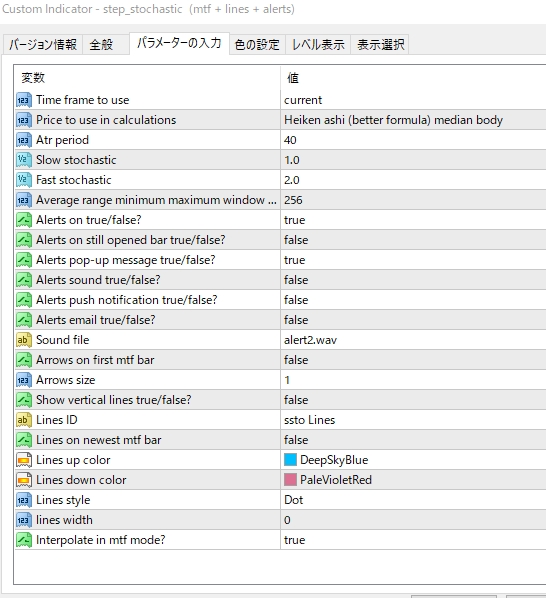Viewport: 546px width, 598px height.
Task: Click the bool icon beside Alerts pop-up message
Action: pos(24,260)
